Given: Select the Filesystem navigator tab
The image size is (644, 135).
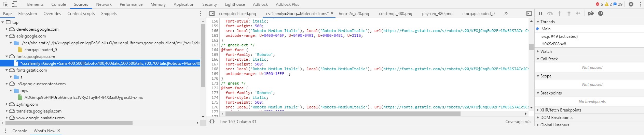Looking at the screenshot, I should click(x=27, y=13).
